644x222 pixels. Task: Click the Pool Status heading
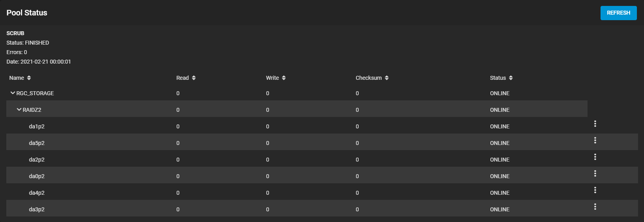pos(27,13)
